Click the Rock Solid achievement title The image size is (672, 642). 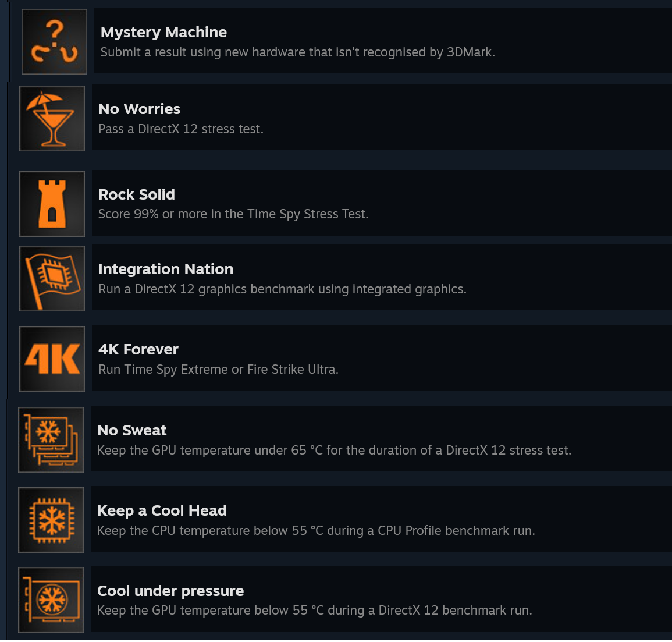pos(136,194)
